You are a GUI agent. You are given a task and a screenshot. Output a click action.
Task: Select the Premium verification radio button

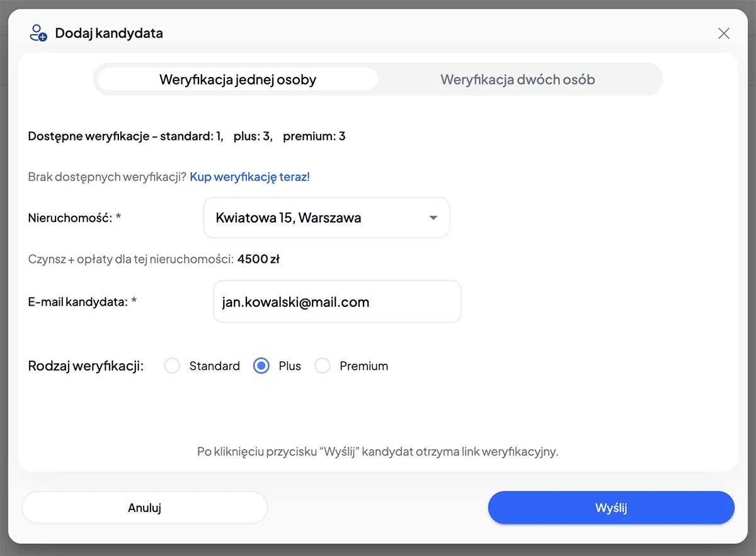323,366
